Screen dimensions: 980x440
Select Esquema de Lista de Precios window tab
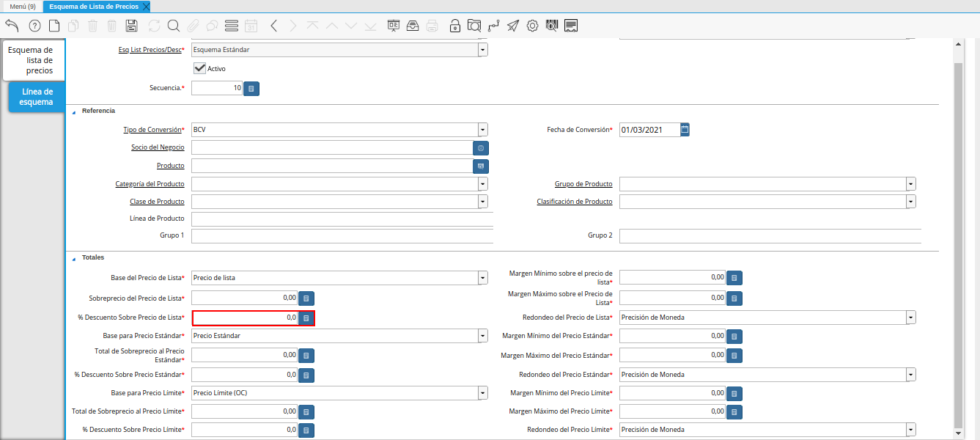(93, 6)
